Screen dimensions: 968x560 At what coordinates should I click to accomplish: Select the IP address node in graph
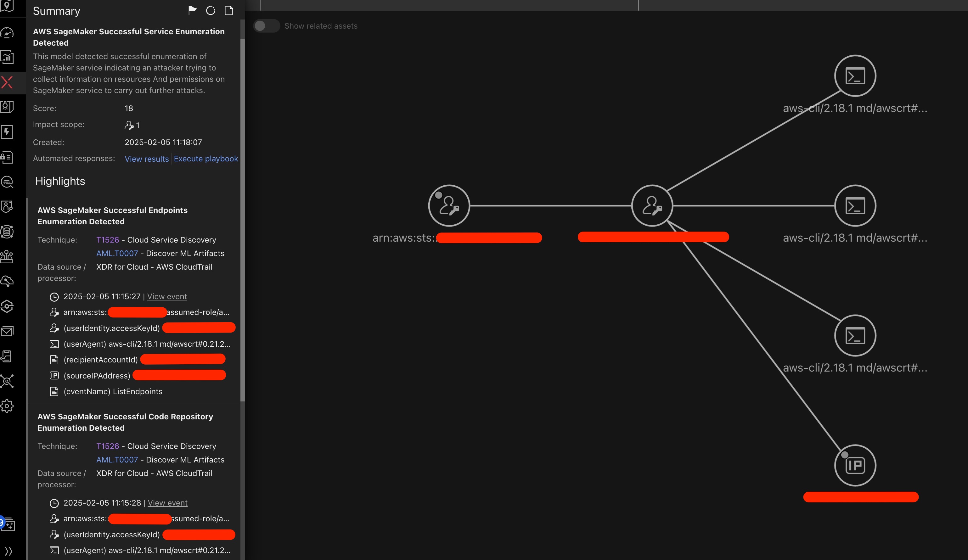(855, 466)
